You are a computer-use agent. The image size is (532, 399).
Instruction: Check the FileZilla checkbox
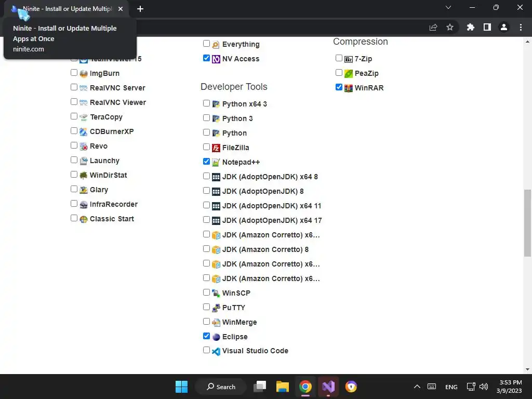[x=206, y=147]
